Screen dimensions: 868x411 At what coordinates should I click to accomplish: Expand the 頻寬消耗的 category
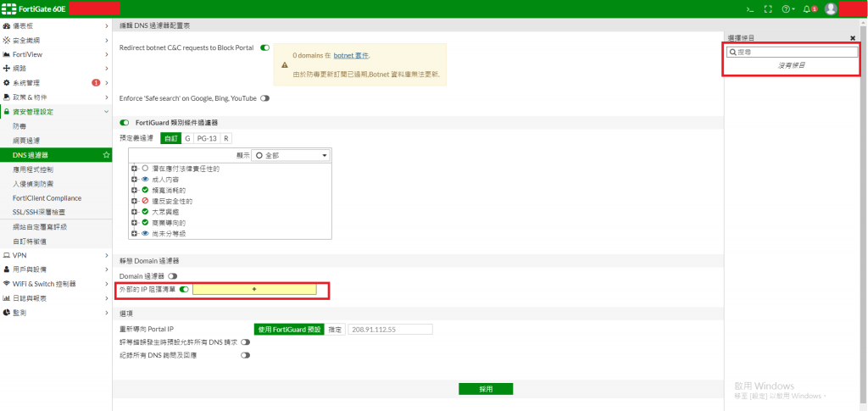pos(135,191)
